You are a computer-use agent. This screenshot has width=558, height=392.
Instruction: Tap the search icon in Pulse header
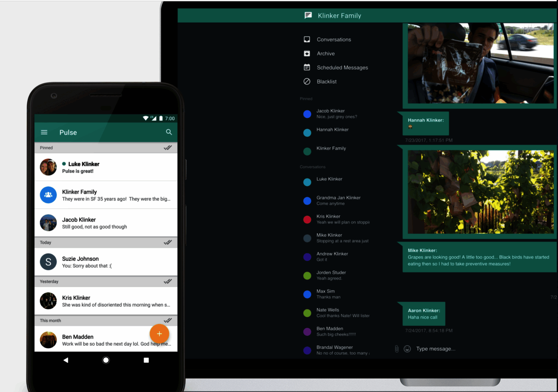click(169, 132)
